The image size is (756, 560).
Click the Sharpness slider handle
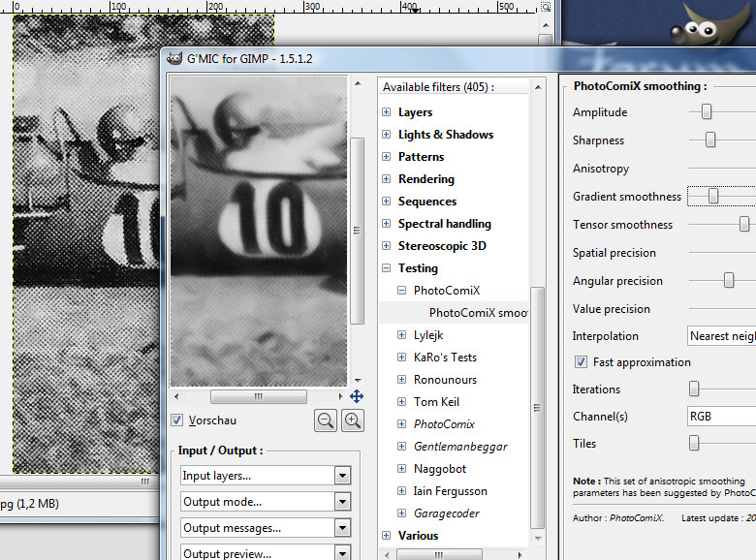[x=710, y=140]
